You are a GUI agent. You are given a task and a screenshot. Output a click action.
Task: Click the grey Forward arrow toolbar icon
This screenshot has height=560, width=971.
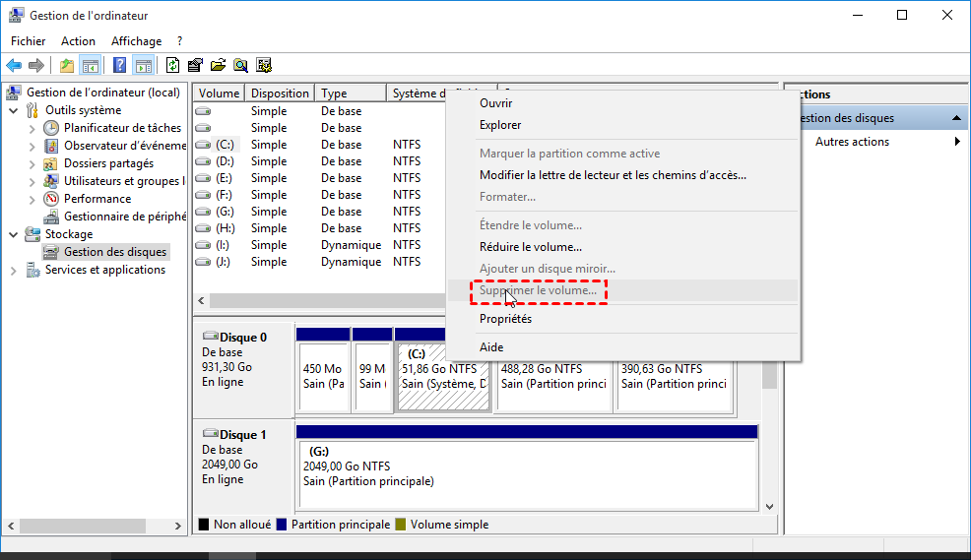point(36,65)
